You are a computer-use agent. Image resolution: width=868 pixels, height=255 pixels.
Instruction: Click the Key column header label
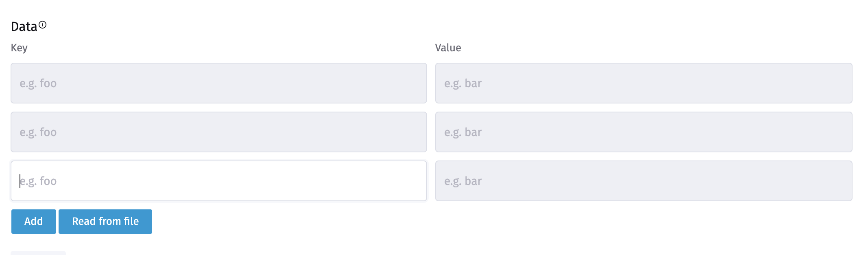pos(20,48)
